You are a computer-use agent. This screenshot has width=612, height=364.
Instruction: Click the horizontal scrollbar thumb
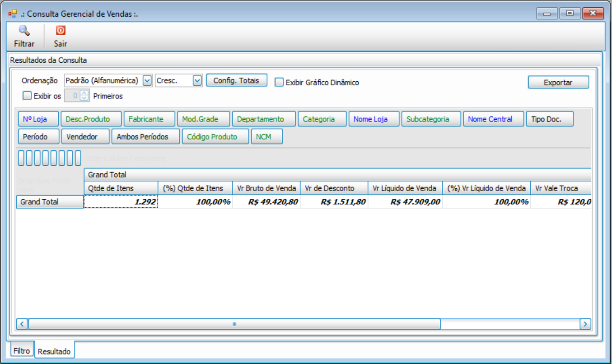(x=234, y=324)
